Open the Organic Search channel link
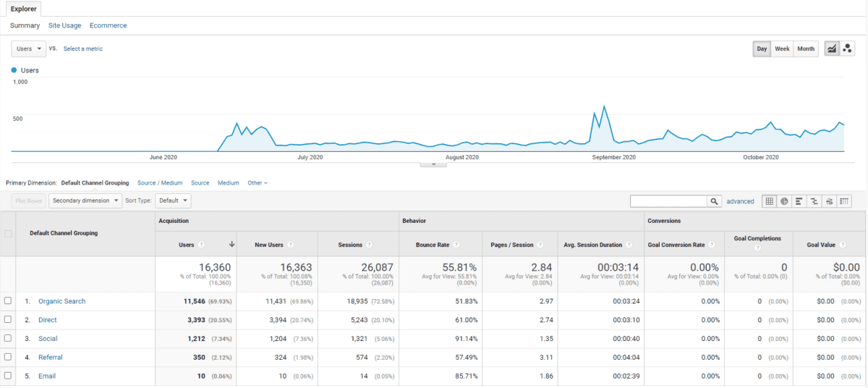Screen dimensions: 868x388 [61, 301]
